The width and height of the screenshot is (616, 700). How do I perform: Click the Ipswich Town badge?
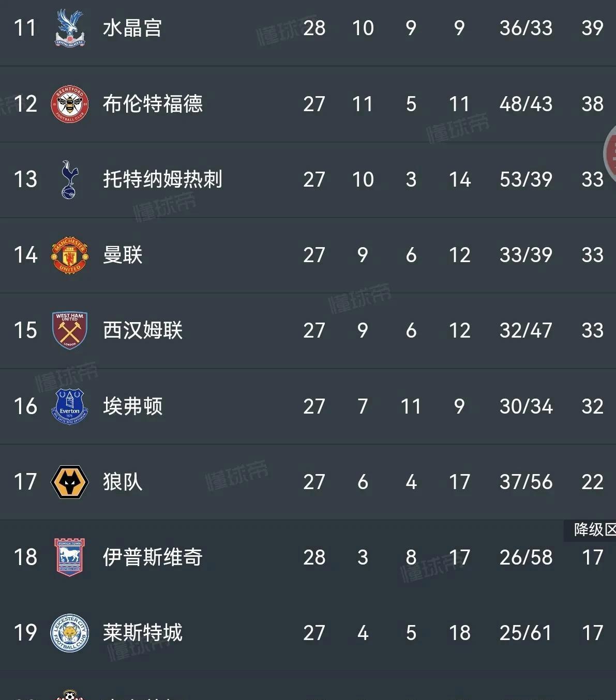[69, 557]
